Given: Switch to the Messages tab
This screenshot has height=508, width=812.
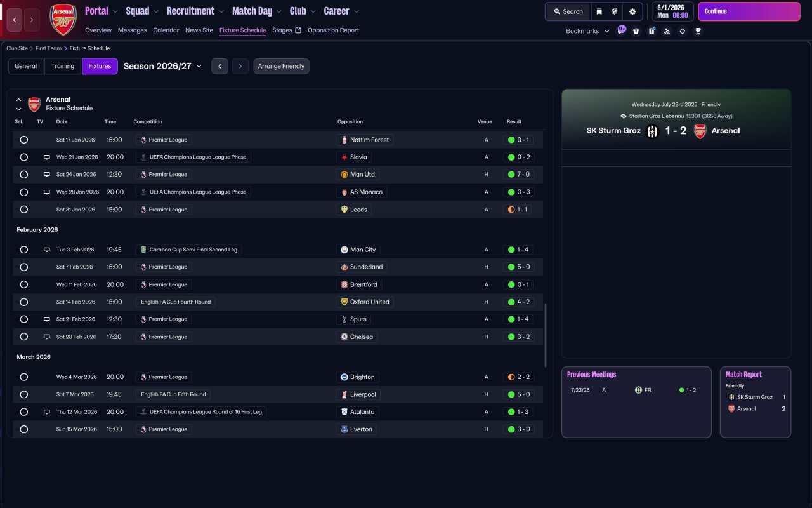Looking at the screenshot, I should click(132, 30).
